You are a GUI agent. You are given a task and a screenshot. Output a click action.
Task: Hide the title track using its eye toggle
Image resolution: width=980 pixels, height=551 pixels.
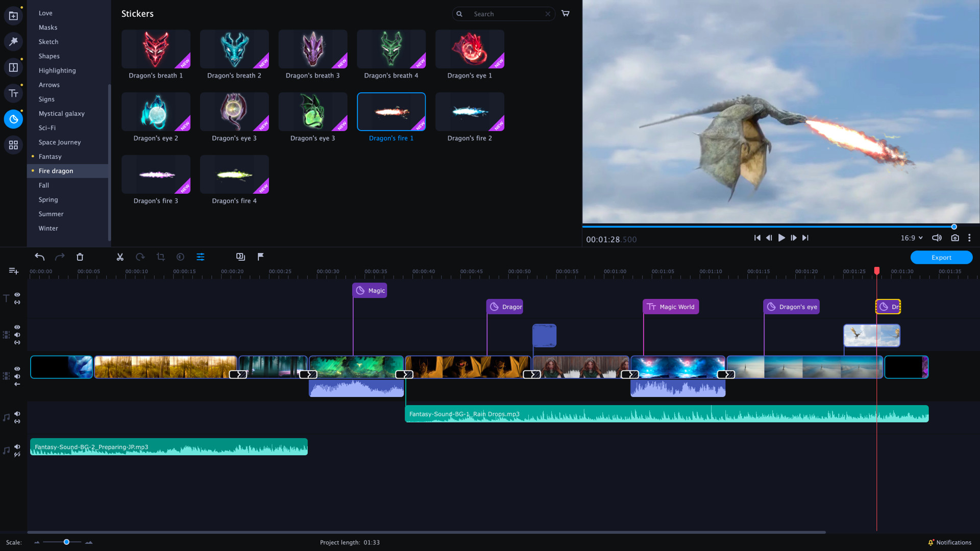(17, 295)
